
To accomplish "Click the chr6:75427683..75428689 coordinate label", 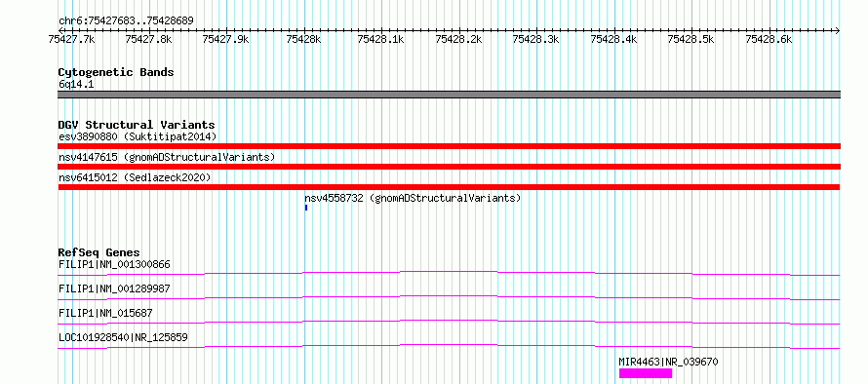I will click(126, 21).
